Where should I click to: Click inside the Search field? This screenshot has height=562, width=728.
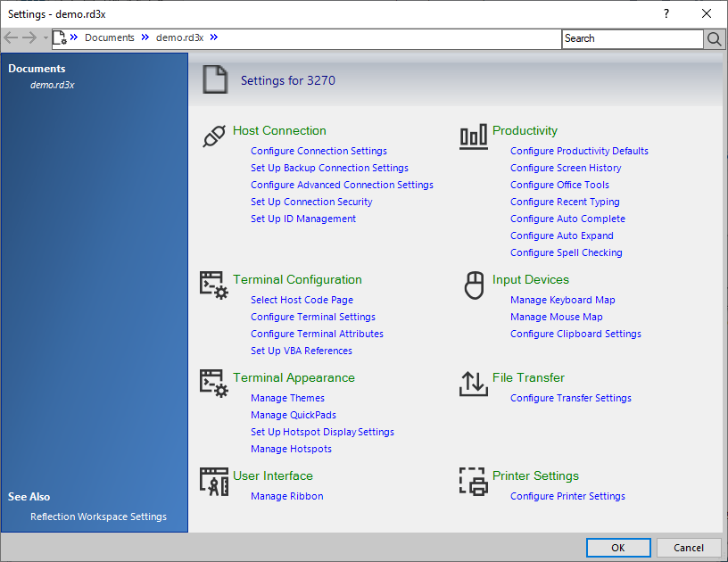pos(633,38)
